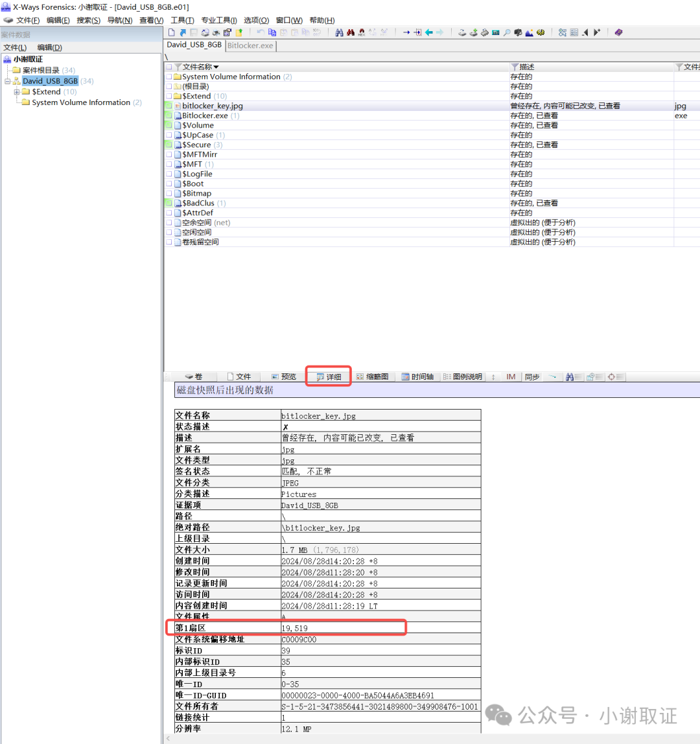Screen dimensions: 700x744
Task: Switch to the 详细 details tab
Action: pyautogui.click(x=329, y=377)
